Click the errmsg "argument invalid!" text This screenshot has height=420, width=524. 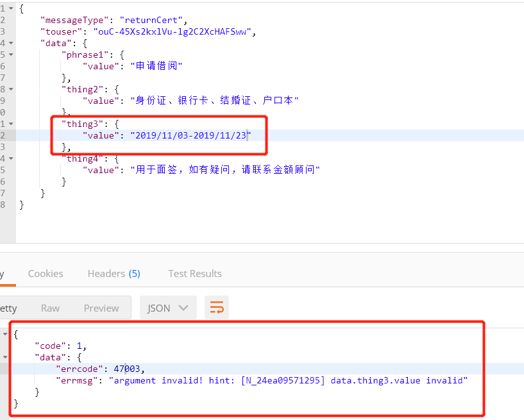(158, 380)
